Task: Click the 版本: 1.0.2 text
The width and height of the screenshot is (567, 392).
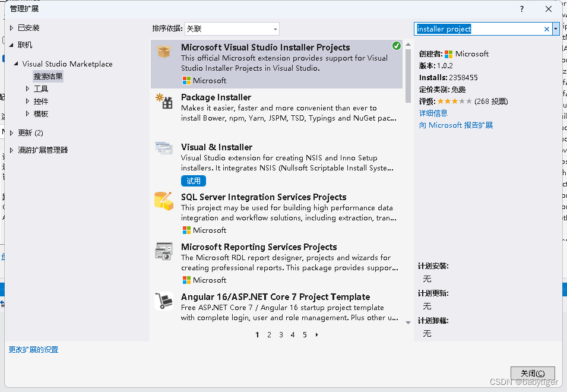Action: click(436, 66)
